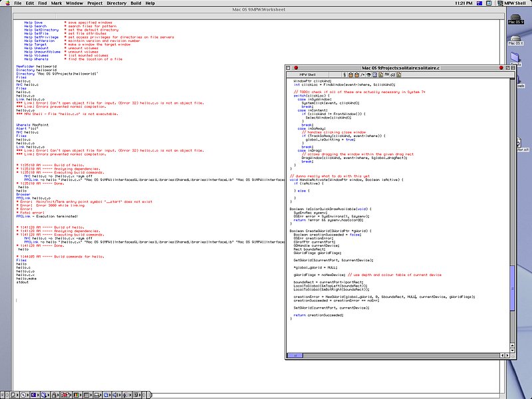Click the document icon right of the blue document icon
The height and width of the screenshot is (399, 532).
[380, 74]
